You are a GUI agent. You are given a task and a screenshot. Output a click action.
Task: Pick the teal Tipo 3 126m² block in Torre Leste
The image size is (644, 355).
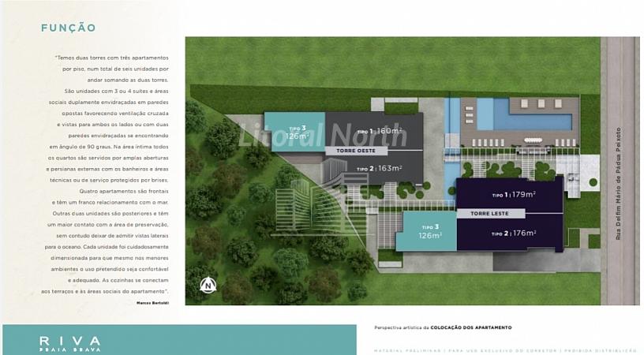[x=425, y=230]
